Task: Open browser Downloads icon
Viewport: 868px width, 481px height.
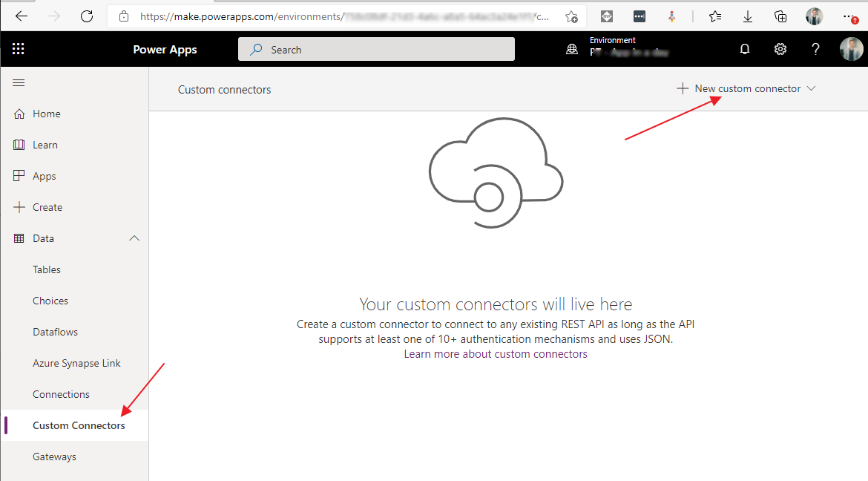Action: [748, 16]
